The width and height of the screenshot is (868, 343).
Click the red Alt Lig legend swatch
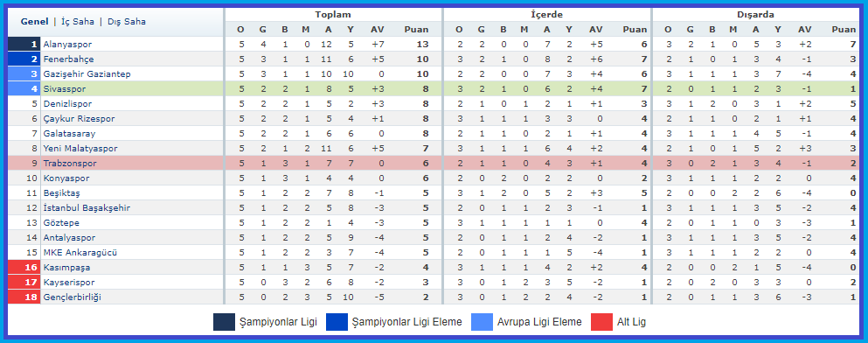601,322
